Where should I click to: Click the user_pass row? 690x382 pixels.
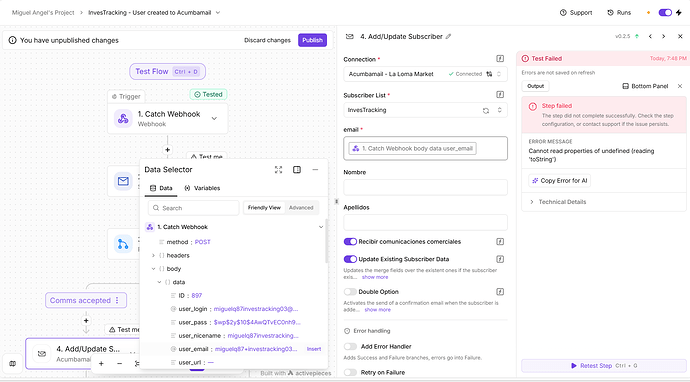pos(234,323)
